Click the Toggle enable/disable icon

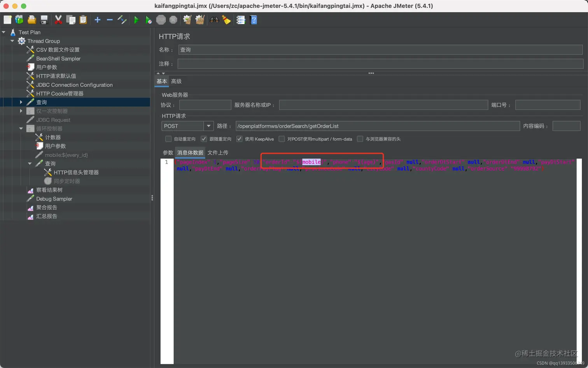coord(122,20)
